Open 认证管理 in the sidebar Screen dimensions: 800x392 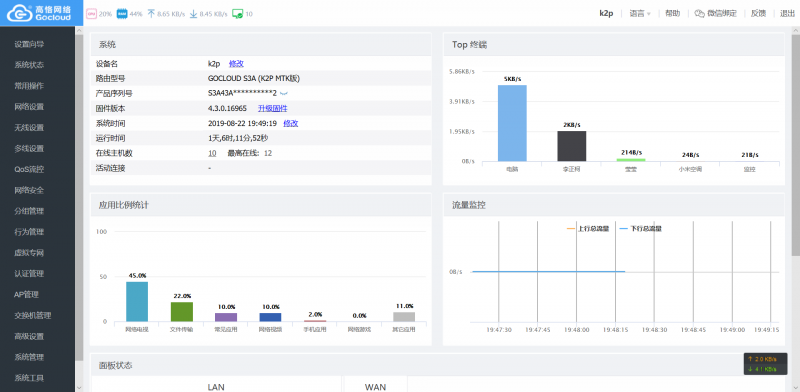(x=29, y=274)
